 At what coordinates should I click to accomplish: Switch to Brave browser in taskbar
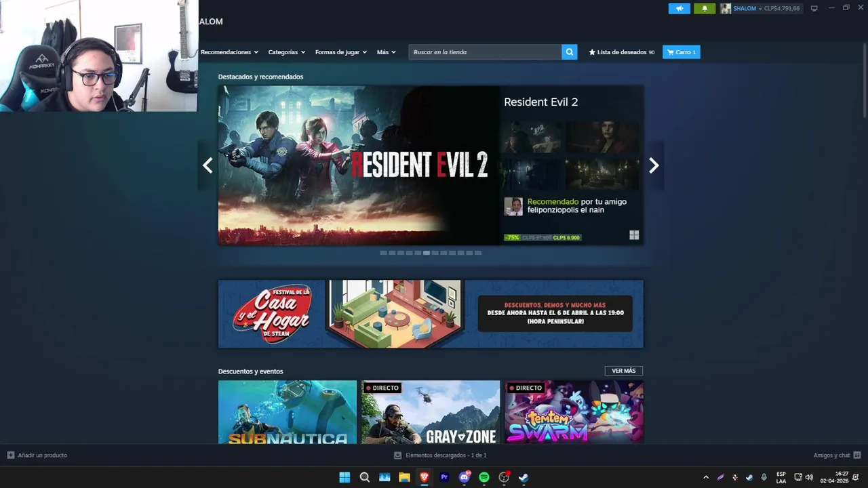pyautogui.click(x=425, y=477)
